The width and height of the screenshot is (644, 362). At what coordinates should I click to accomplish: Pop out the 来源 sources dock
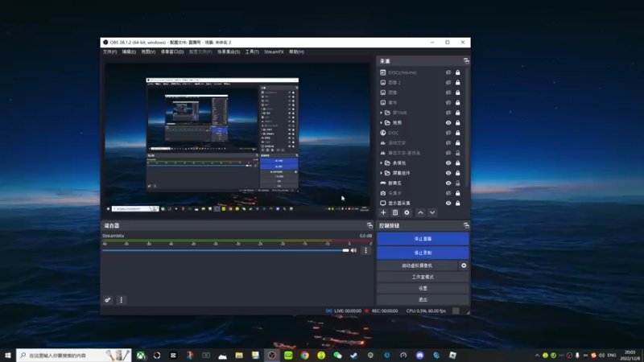click(x=466, y=61)
